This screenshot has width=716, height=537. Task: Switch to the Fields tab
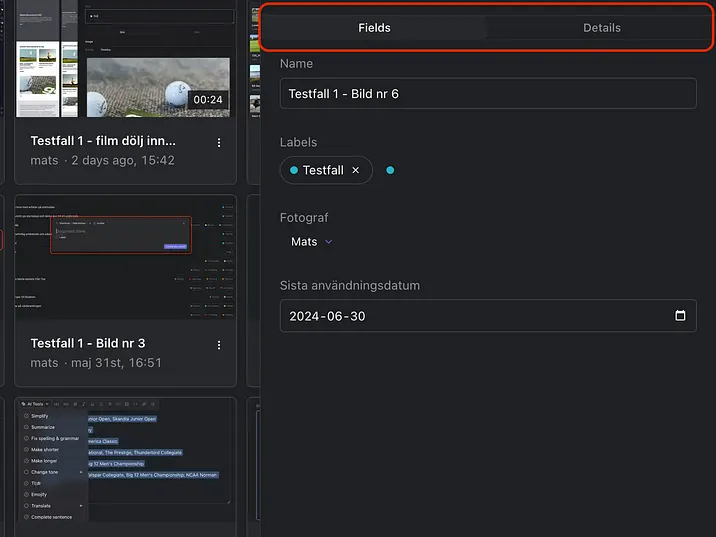click(374, 28)
